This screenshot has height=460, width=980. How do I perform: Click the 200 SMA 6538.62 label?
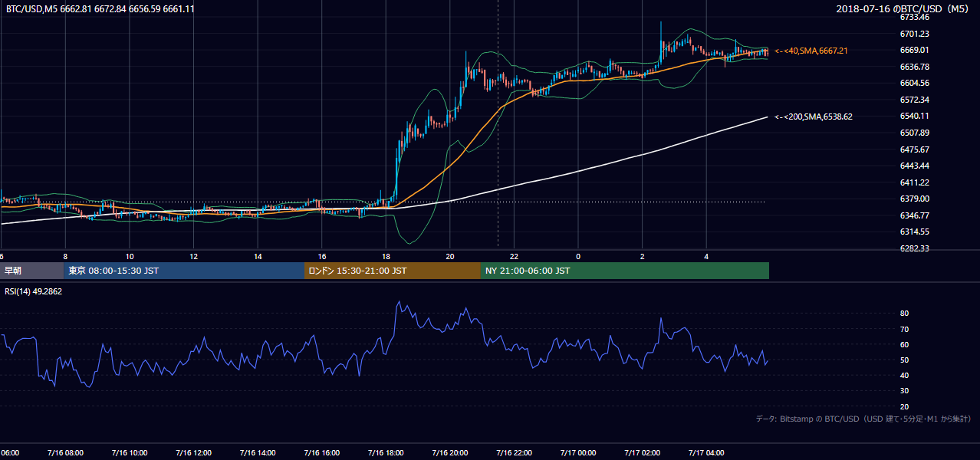(813, 117)
